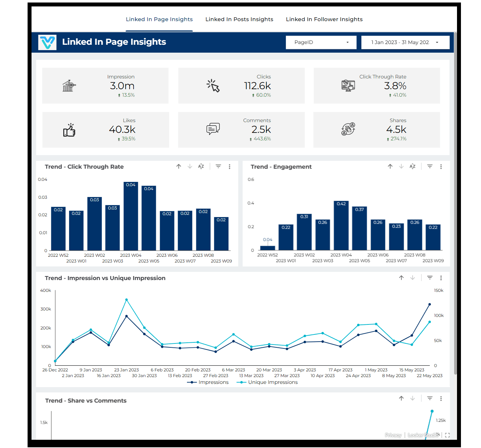
Task: Click the Impression metric icon
Action: pyautogui.click(x=69, y=86)
